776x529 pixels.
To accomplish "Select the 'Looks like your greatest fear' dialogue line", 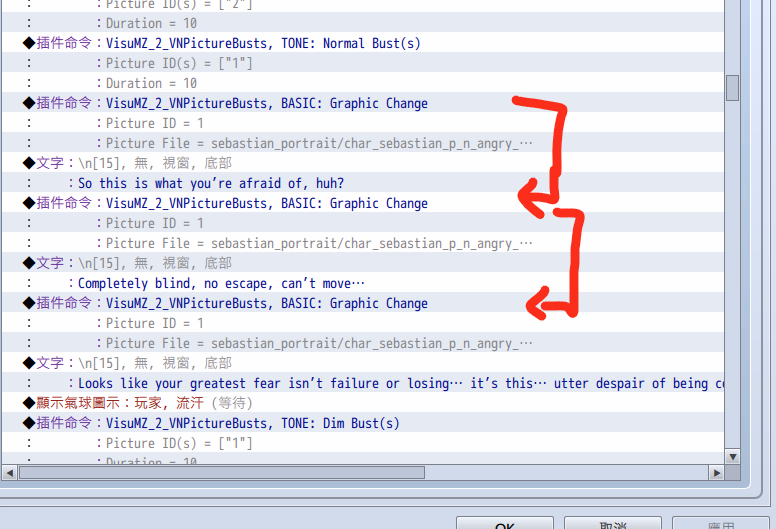I will point(400,383).
